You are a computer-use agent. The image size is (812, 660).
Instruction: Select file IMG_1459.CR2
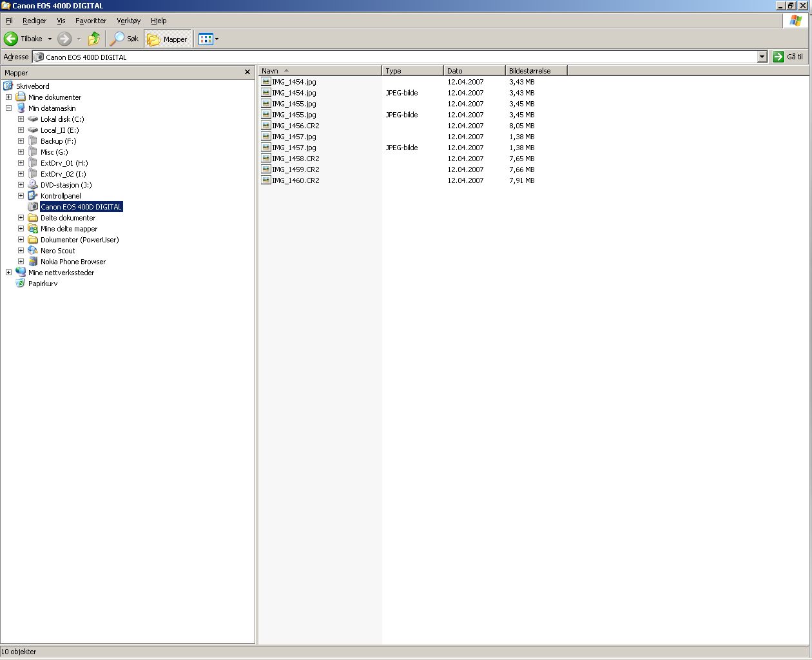(x=296, y=170)
